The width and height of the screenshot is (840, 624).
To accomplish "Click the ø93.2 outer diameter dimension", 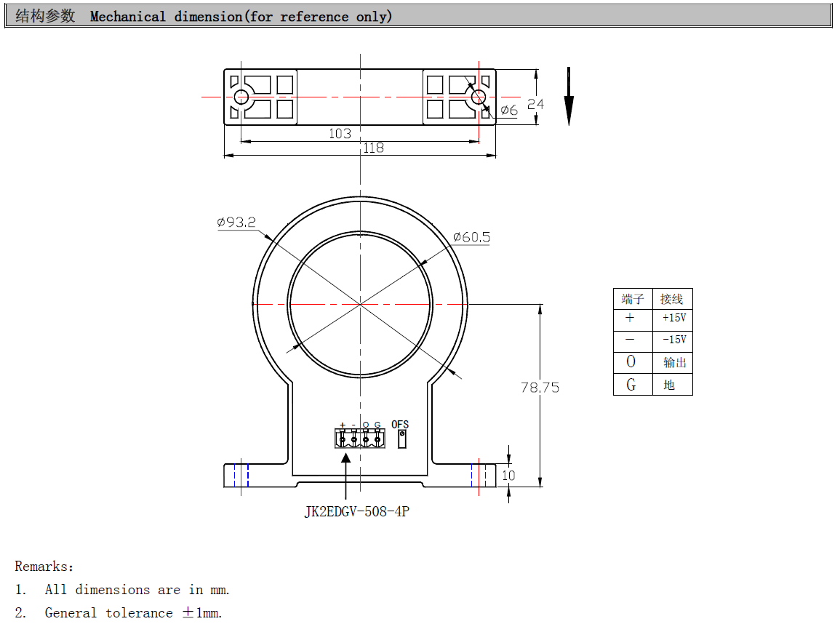I will [236, 223].
